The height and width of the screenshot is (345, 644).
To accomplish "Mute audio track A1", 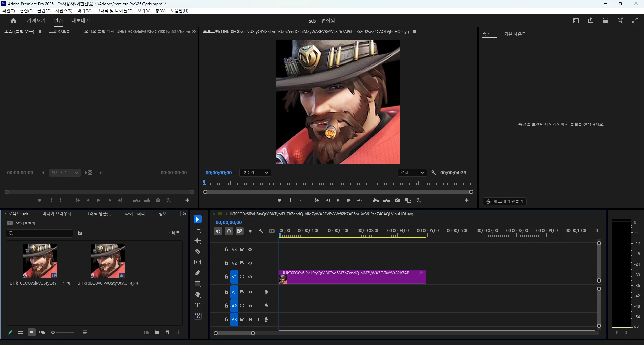I will click(x=250, y=292).
